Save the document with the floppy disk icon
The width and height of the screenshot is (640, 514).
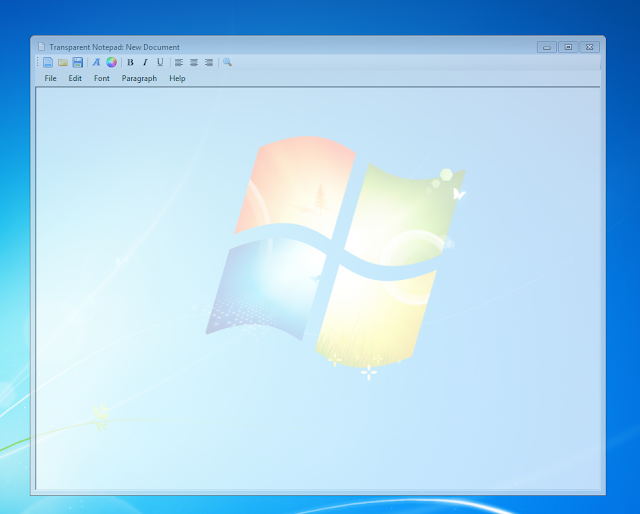point(78,62)
